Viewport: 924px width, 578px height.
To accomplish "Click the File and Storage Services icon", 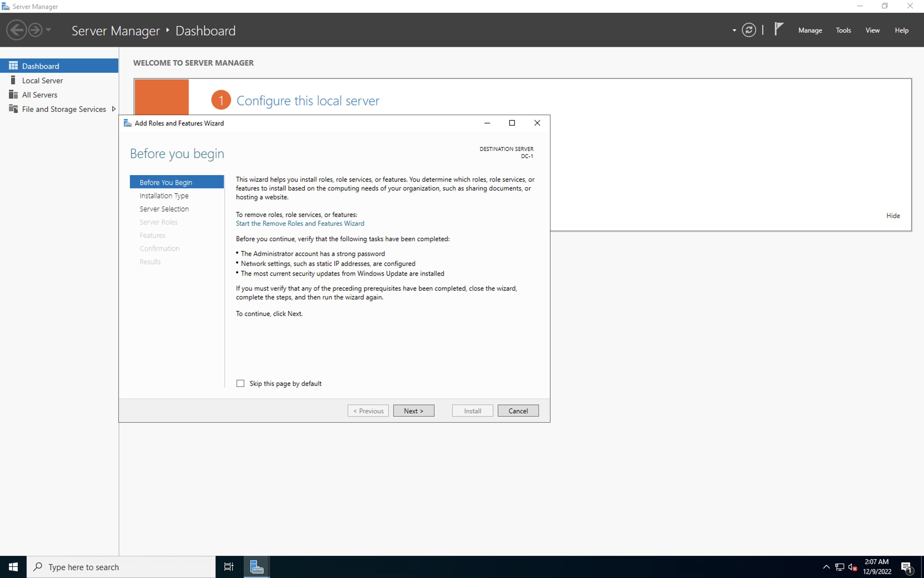I will click(13, 108).
